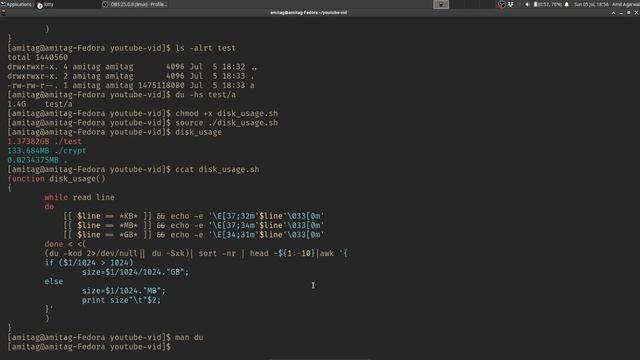Click the '133.684MB ./crypt' output line
This screenshot has width=640, height=360.
point(47,151)
